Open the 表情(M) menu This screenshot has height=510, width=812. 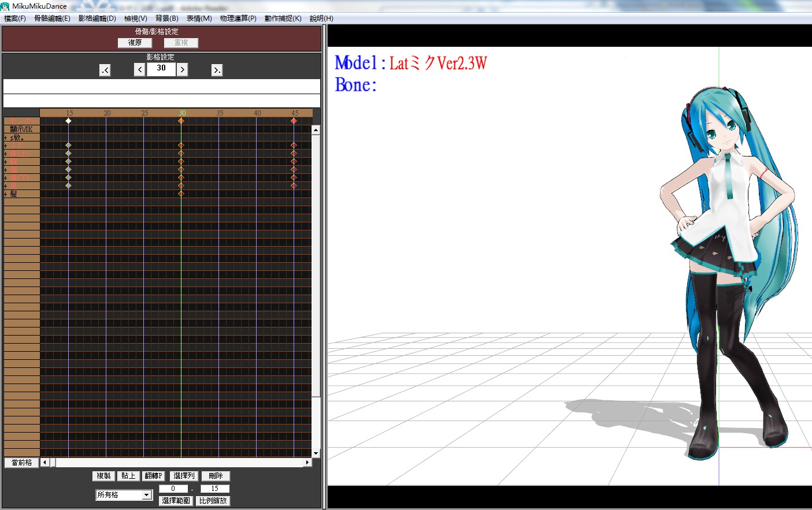tap(199, 18)
